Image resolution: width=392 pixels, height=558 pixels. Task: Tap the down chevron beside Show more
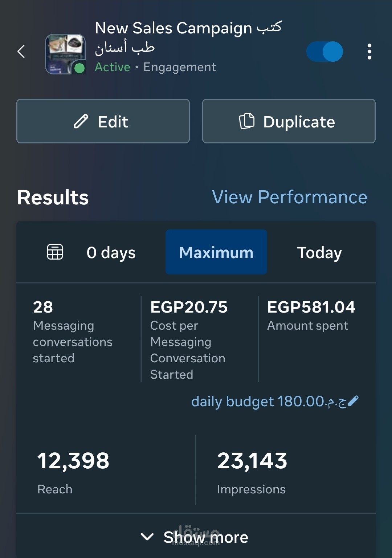[147, 537]
